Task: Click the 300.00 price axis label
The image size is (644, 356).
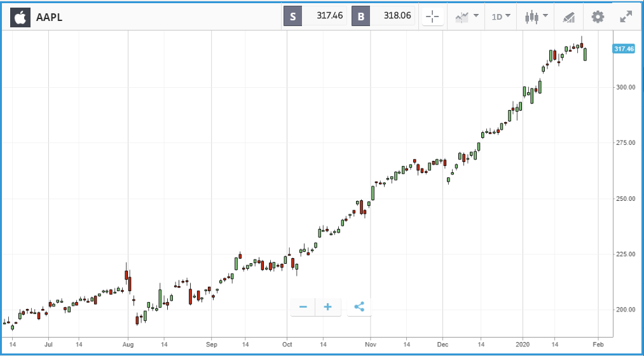Action: (626, 87)
